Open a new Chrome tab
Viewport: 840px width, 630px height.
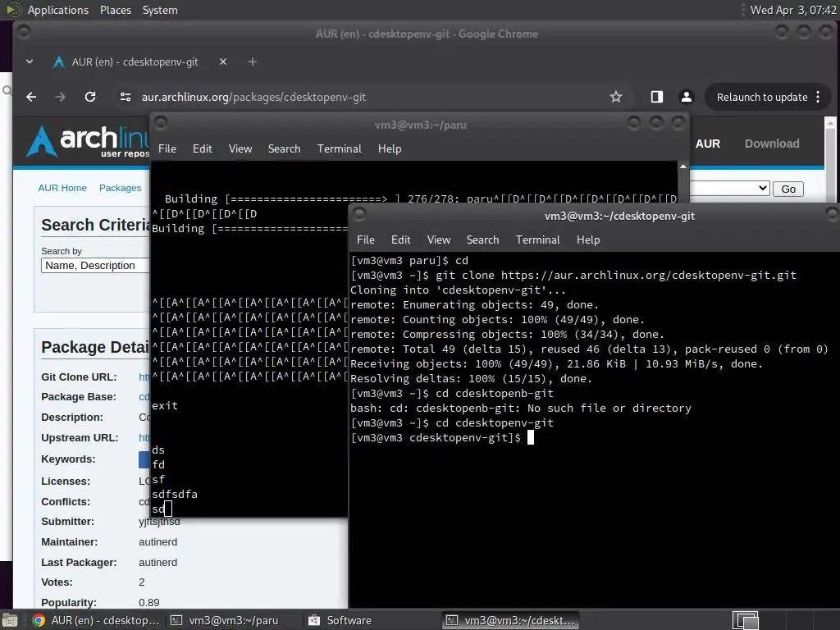point(253,62)
